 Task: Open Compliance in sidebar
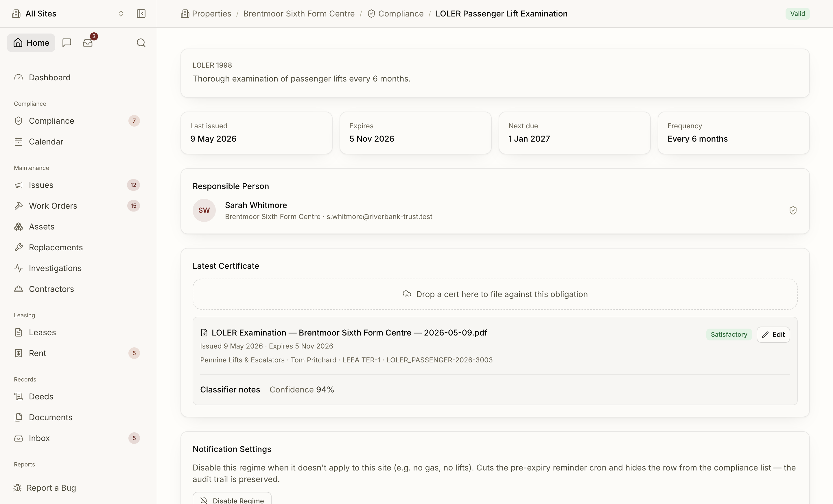[77, 121]
